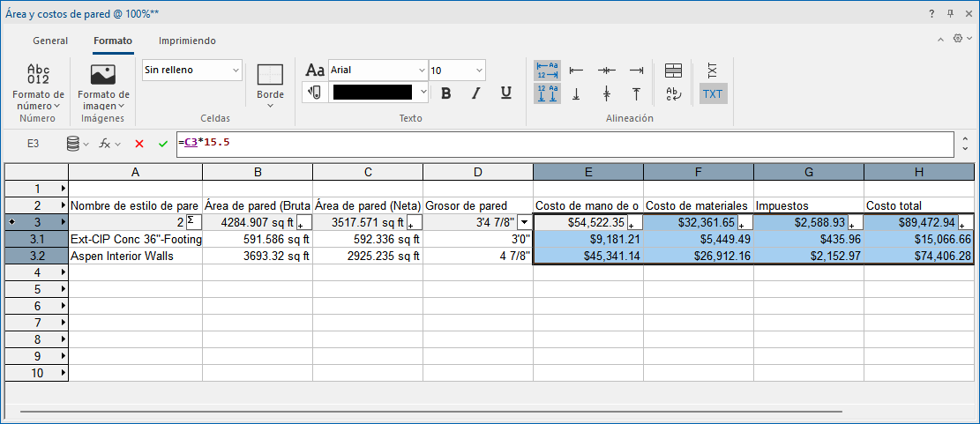Center text horizontally in the cell
Viewport: 980px width, 424px height.
(x=606, y=71)
